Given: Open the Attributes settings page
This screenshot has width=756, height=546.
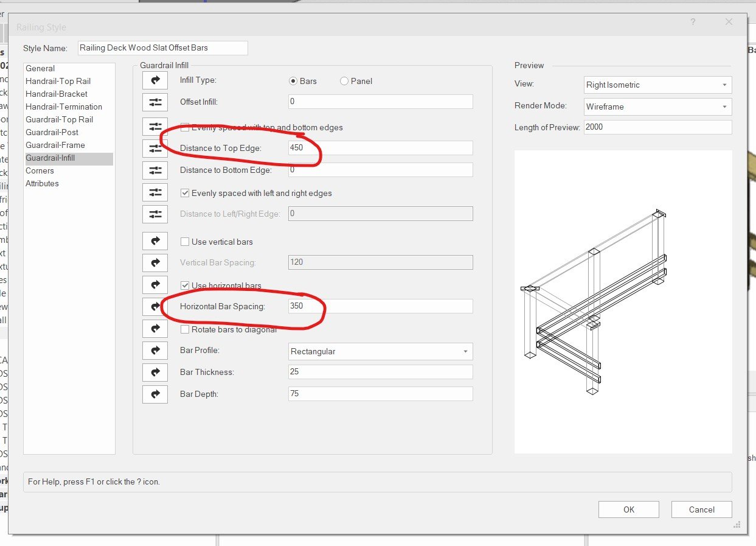Looking at the screenshot, I should click(42, 183).
